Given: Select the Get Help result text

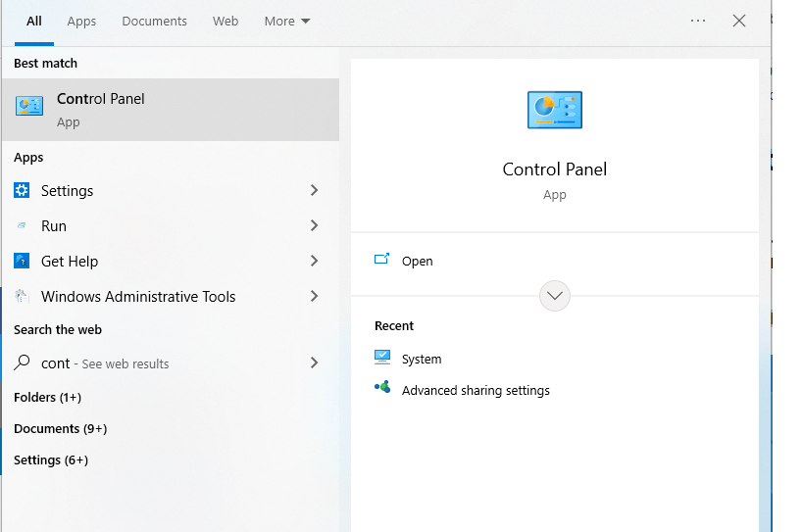Looking at the screenshot, I should 70,262.
